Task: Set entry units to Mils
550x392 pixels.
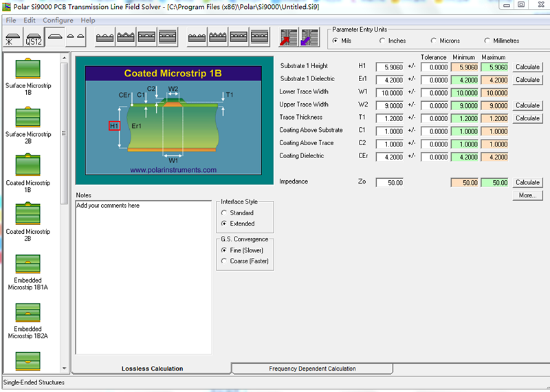Action: [342, 41]
